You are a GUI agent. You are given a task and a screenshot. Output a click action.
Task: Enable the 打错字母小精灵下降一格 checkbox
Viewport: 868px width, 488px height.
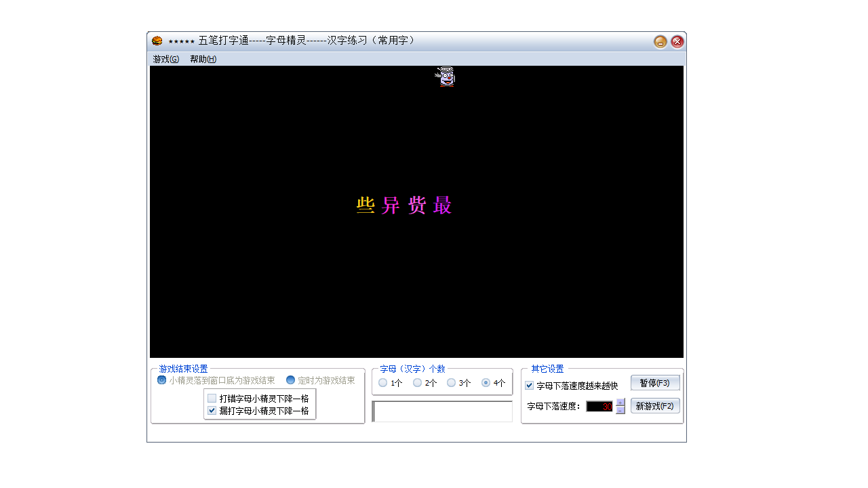pos(211,397)
